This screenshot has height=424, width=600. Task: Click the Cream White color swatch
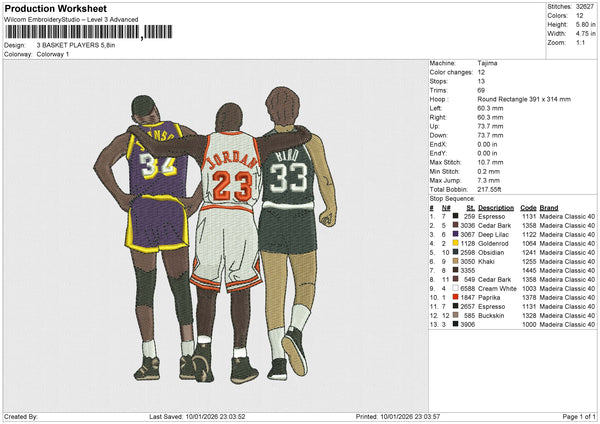(455, 289)
